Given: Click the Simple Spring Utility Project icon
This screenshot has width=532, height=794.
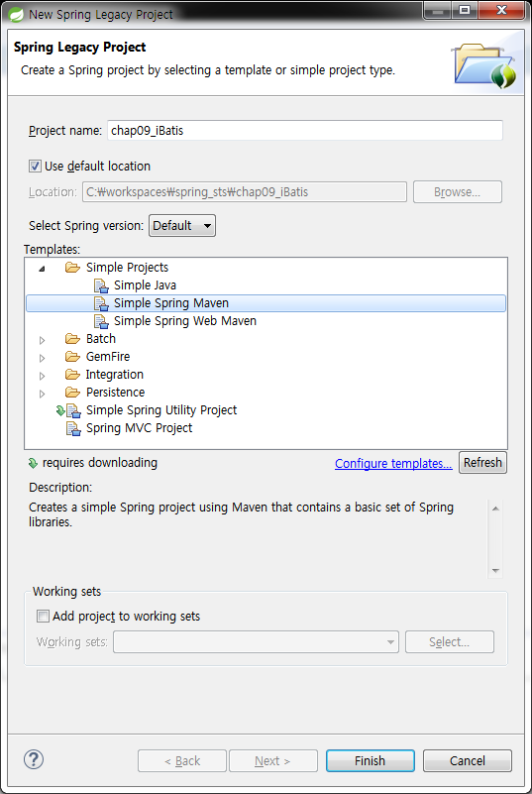Looking at the screenshot, I should (73, 410).
